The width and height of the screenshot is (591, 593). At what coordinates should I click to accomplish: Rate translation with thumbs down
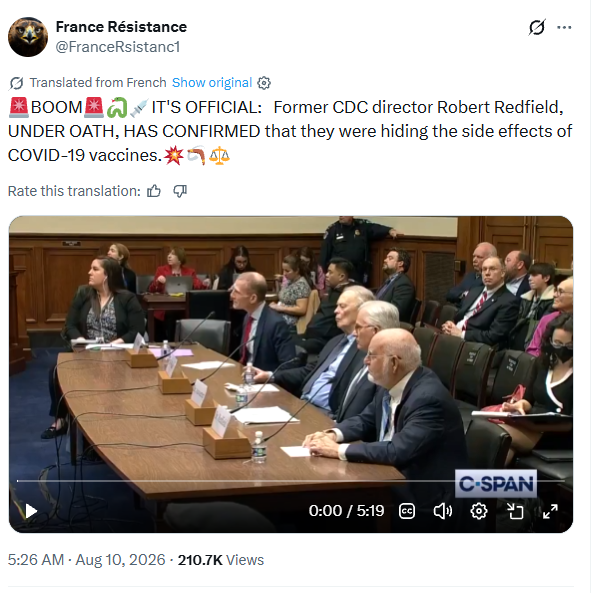pyautogui.click(x=180, y=191)
